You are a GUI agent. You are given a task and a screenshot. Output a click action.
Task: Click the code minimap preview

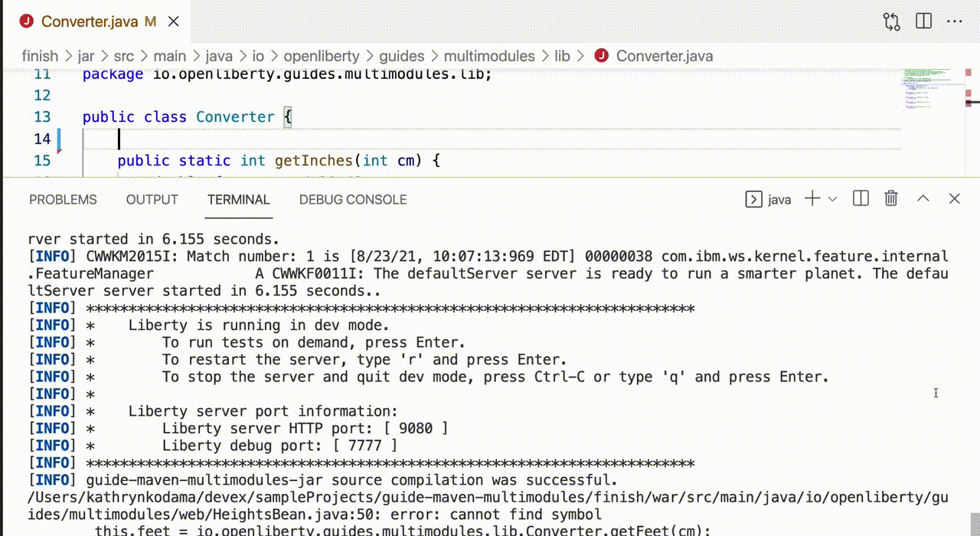coord(926,88)
